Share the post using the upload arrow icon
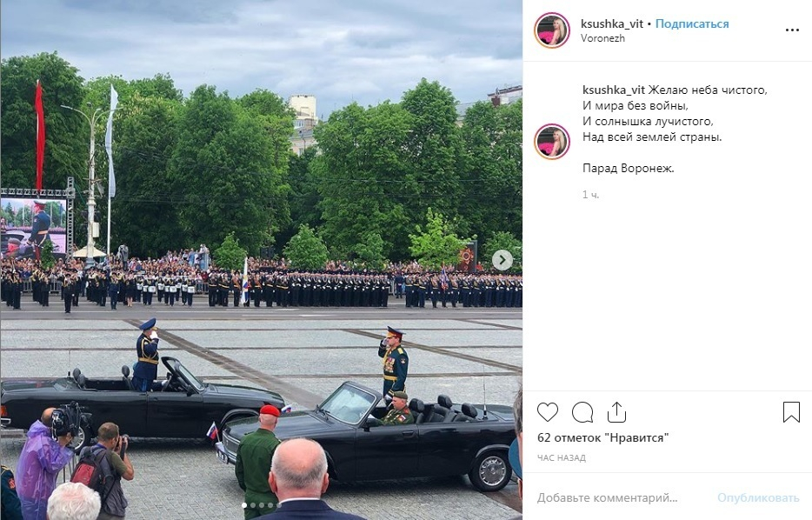Viewport: 812px width, 520px height. click(x=616, y=412)
